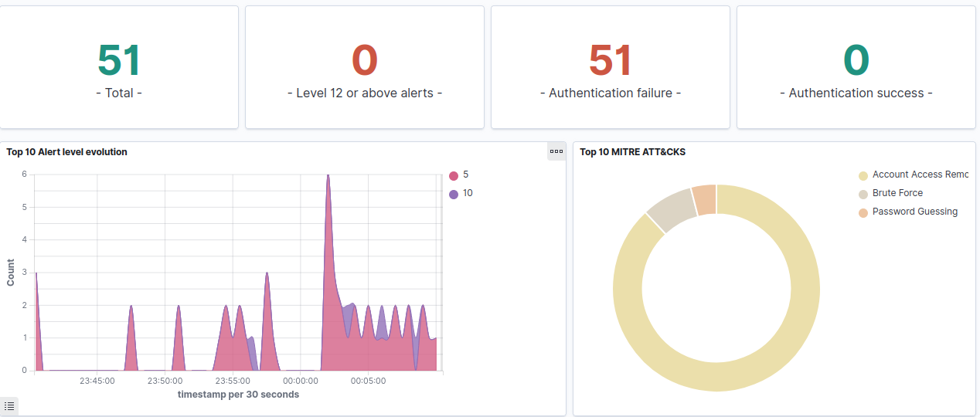Click the level 5 legend color dot
This screenshot has height=417, width=980.
click(454, 176)
